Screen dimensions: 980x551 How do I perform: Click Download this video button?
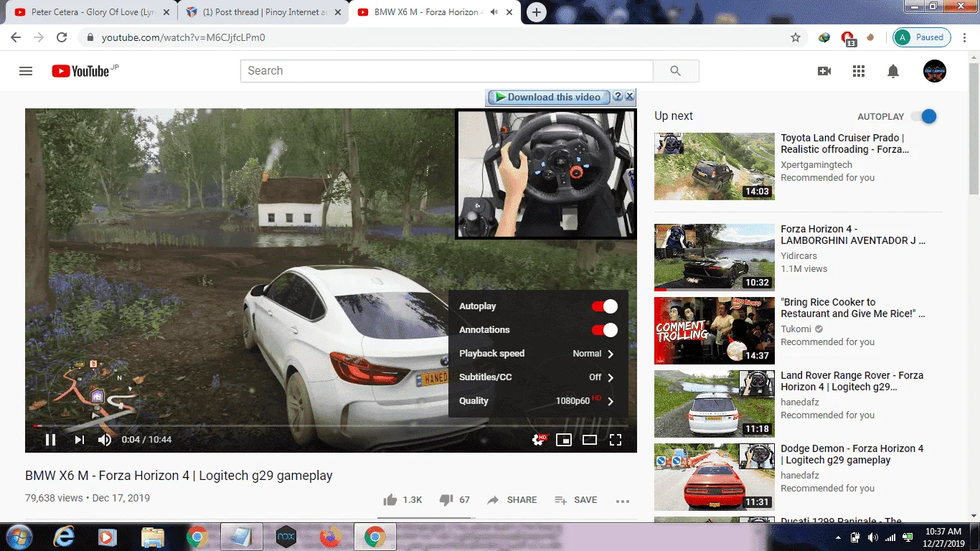[548, 97]
